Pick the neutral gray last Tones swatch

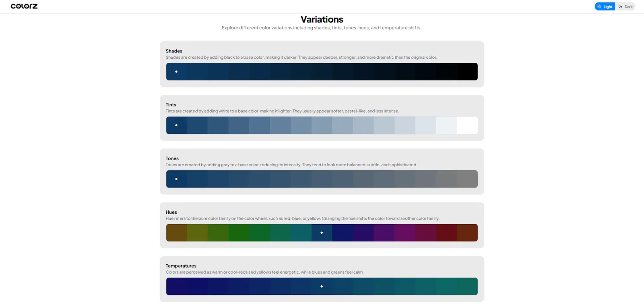[x=467, y=179]
